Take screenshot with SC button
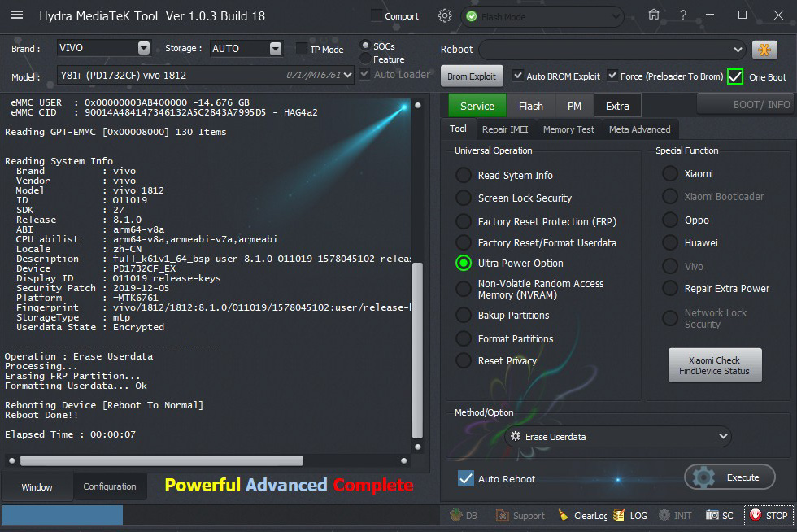The width and height of the screenshot is (797, 532). pyautogui.click(x=719, y=516)
